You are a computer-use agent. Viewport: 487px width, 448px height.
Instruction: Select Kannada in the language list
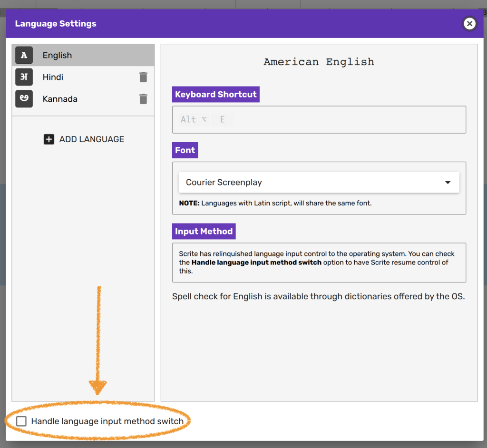[x=60, y=99]
